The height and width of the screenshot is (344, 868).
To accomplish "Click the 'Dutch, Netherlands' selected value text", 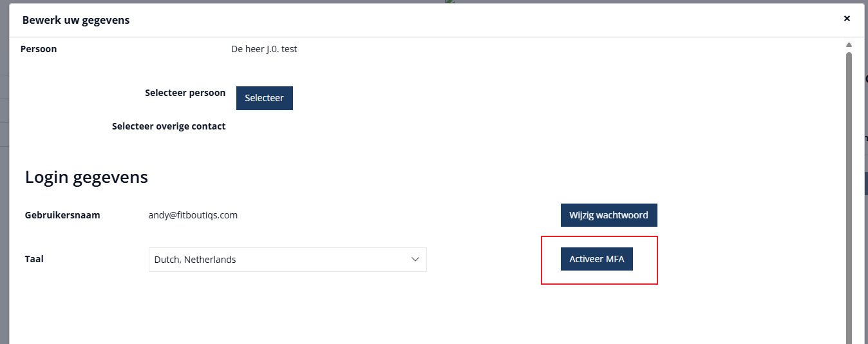I will tap(195, 260).
